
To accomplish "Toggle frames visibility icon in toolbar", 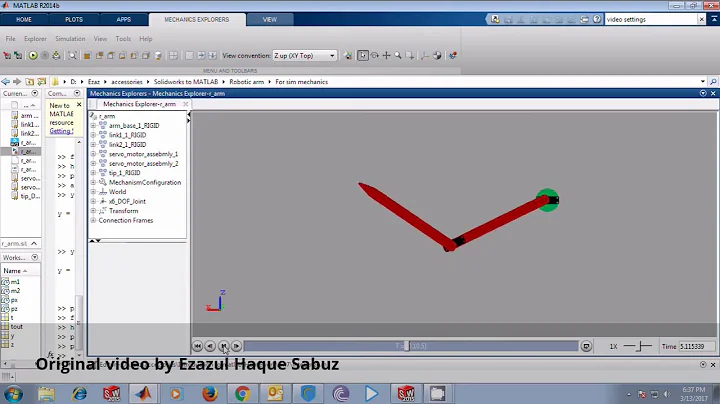I will click(425, 56).
